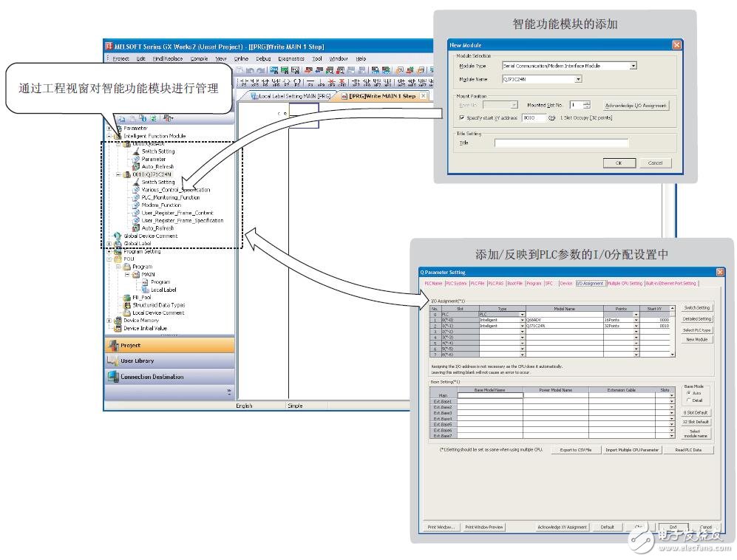
Task: Open Structured Data Types in project tree
Action: pos(158,305)
